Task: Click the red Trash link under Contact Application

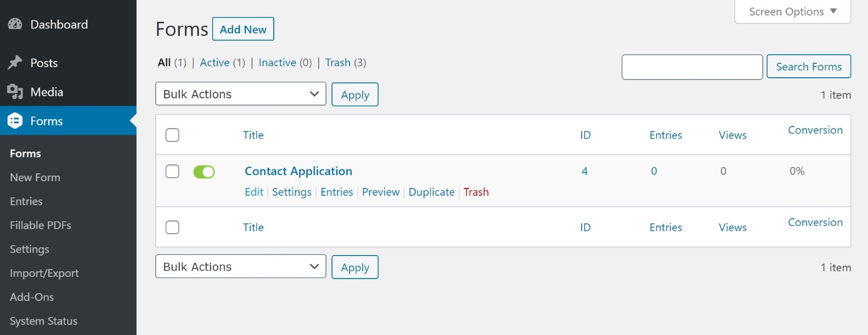Action: (476, 192)
